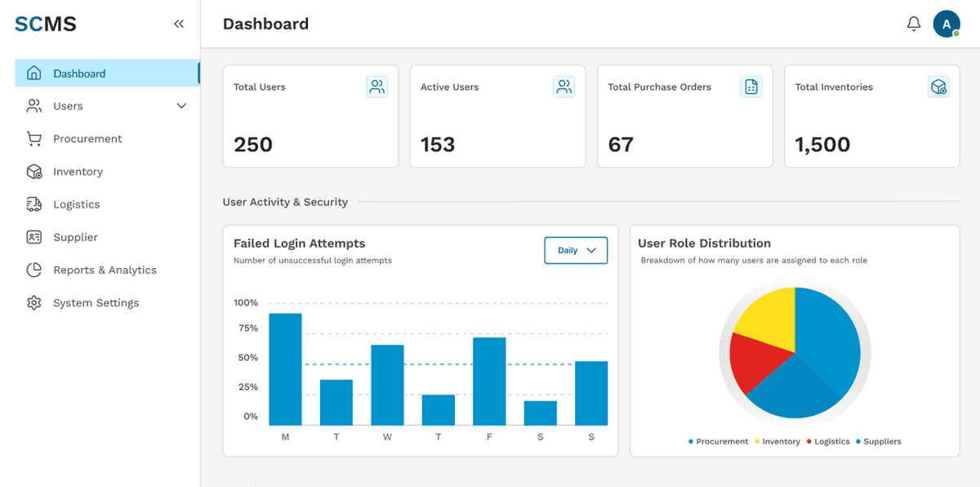Click the Active Users value 153
980x487 pixels.
coord(438,145)
